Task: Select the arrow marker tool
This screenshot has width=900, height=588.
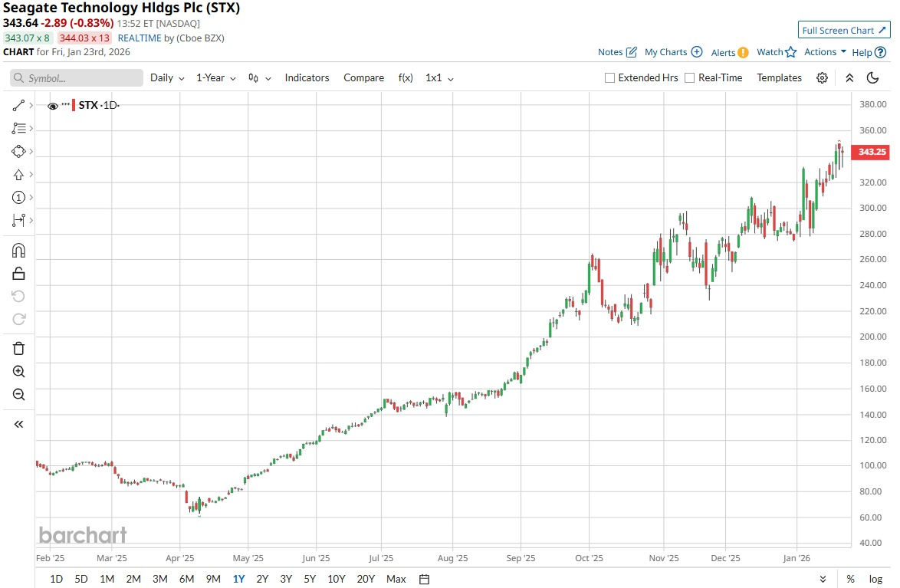Action: click(18, 175)
